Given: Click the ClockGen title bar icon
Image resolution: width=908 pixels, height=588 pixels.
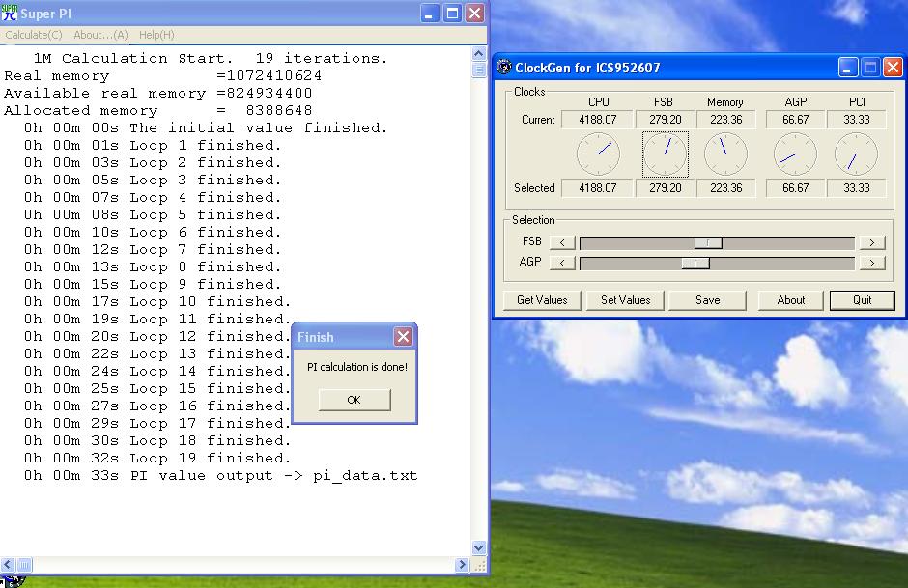Looking at the screenshot, I should [504, 68].
